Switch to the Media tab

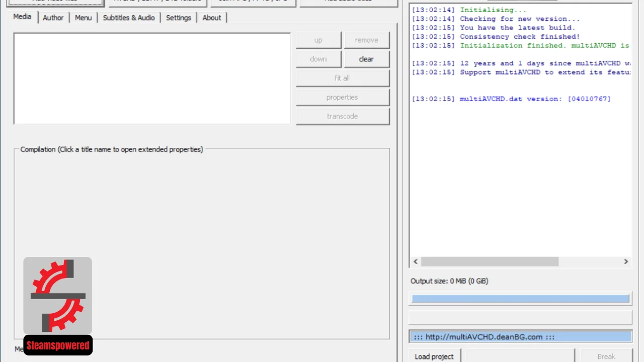(22, 17)
